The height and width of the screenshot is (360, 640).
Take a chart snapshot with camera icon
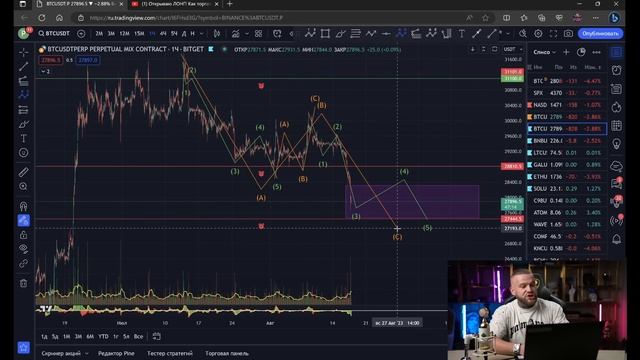pyautogui.click(x=568, y=33)
